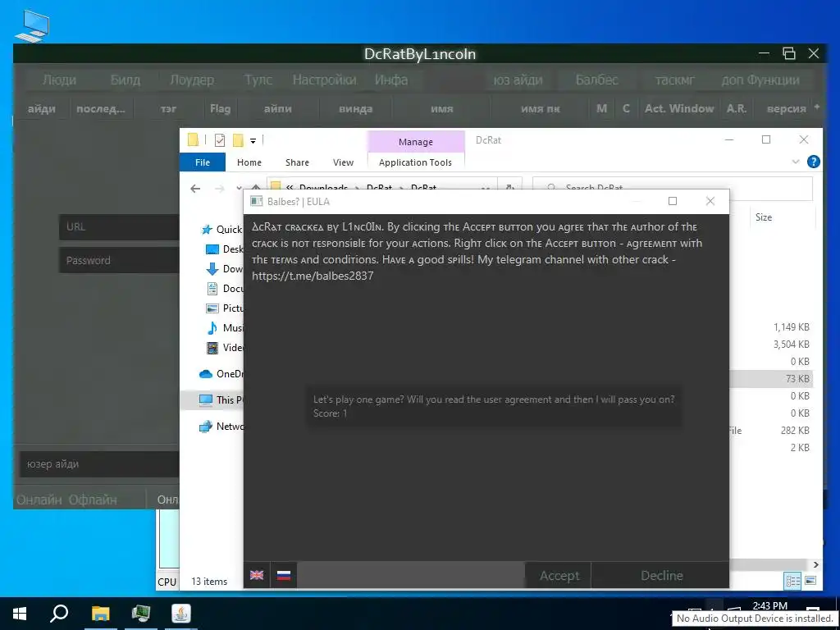Image resolution: width=840 pixels, height=630 pixels.
Task: Switch Explorer to details view icon
Action: tap(793, 581)
